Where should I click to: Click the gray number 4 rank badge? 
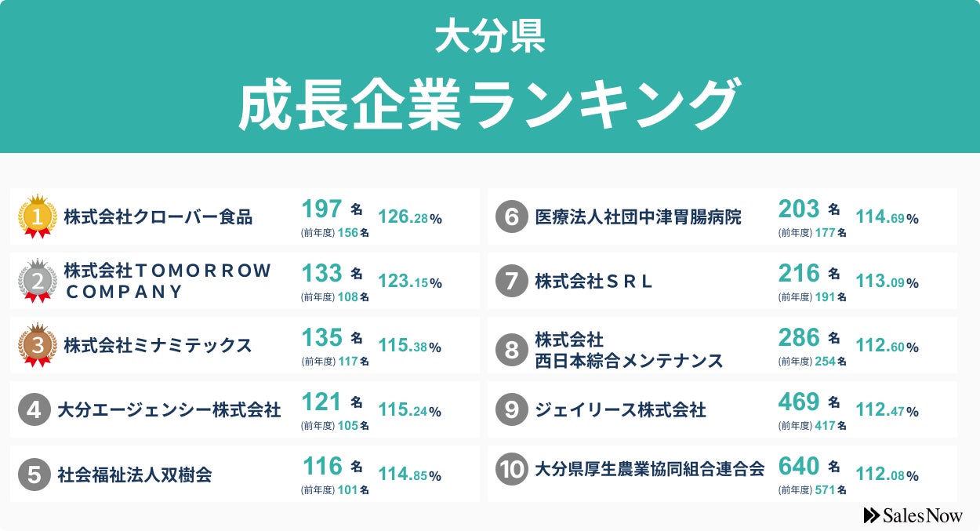[34, 409]
